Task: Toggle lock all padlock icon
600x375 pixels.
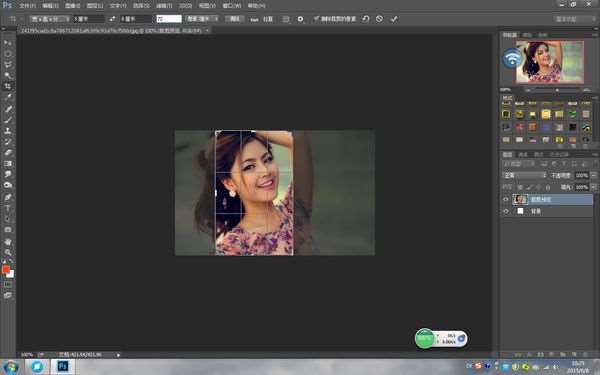Action: click(x=548, y=187)
